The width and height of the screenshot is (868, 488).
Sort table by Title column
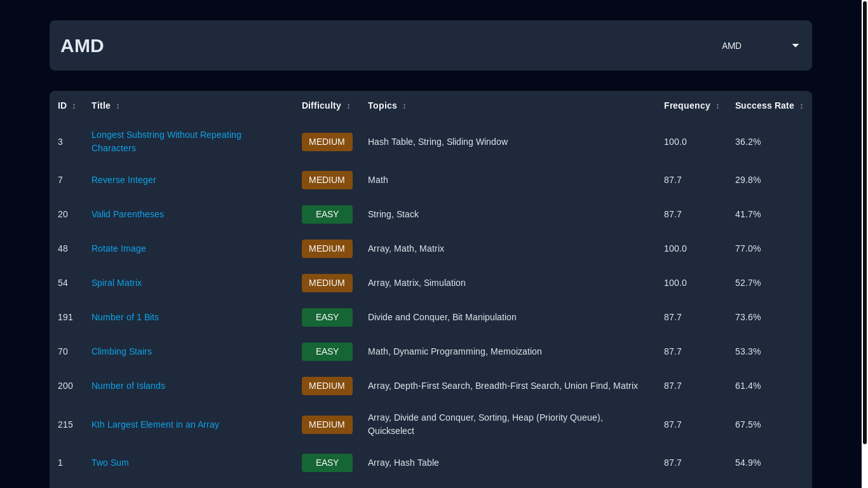coord(105,105)
